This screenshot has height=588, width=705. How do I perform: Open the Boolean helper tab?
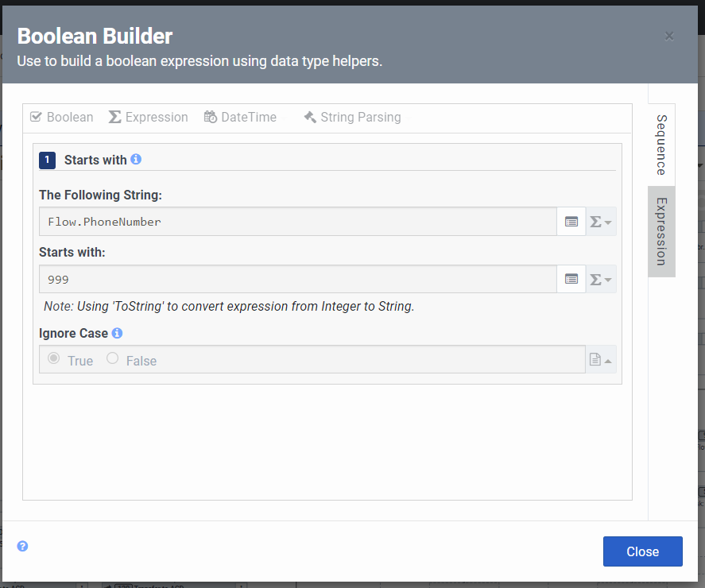[61, 118]
